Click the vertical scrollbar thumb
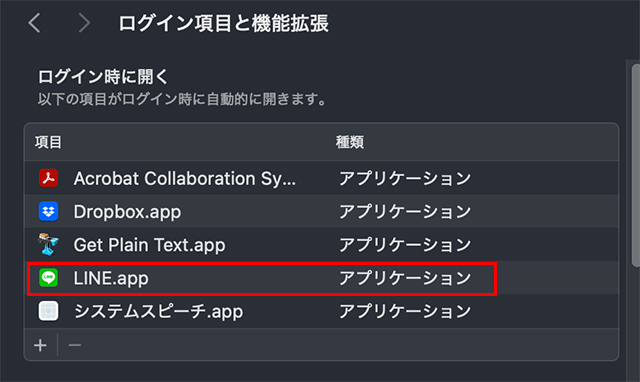This screenshot has height=382, width=640. click(x=636, y=165)
